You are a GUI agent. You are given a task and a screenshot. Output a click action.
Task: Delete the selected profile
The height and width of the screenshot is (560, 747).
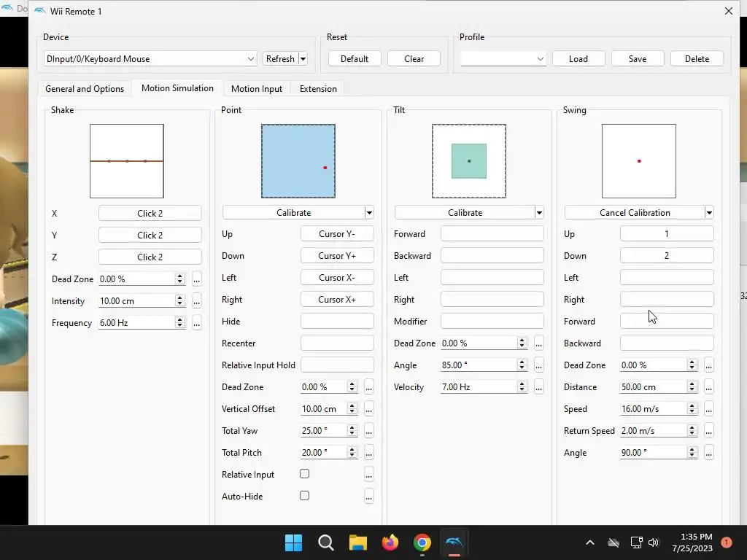(697, 58)
